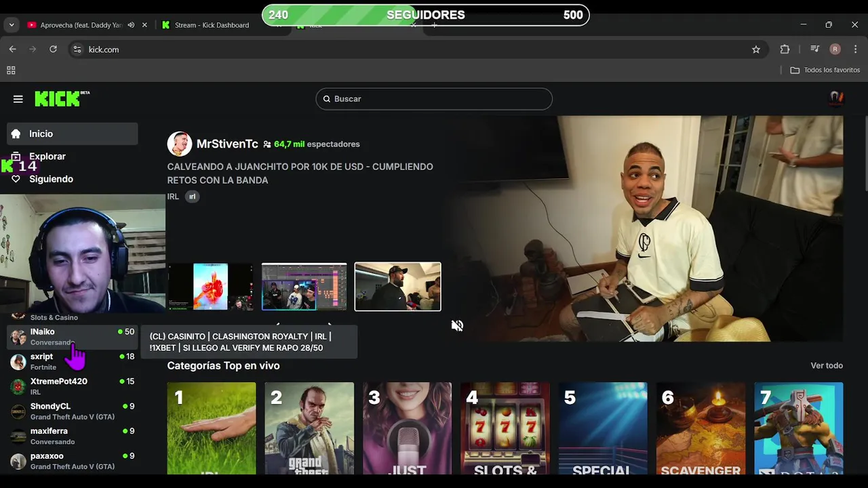Screen dimensions: 868x488
Task: Click the Inicio home icon
Action: (16, 134)
